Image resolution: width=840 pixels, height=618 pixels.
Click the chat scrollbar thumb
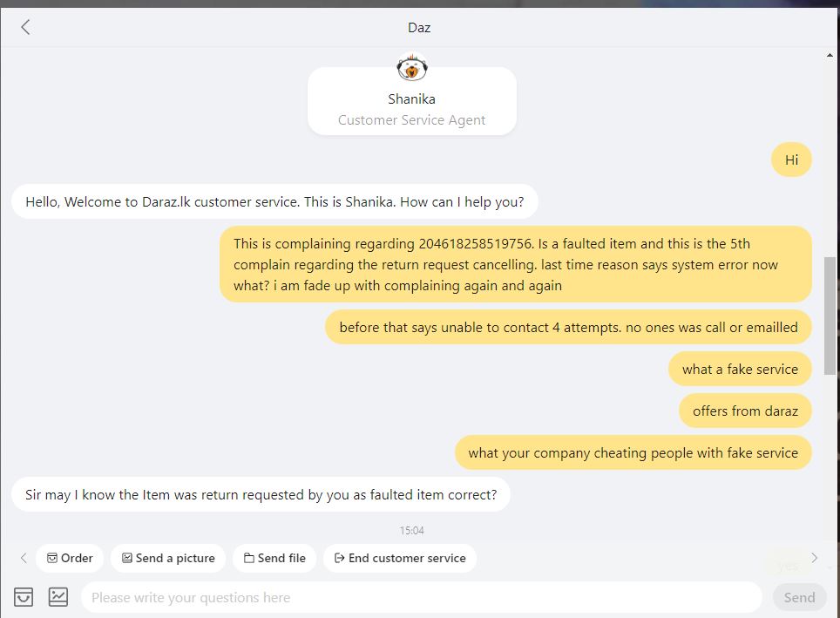click(x=830, y=316)
